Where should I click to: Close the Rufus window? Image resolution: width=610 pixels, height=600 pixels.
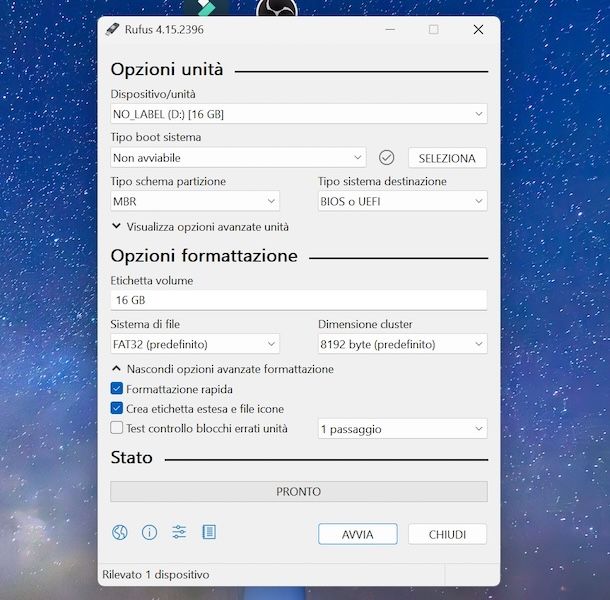pyautogui.click(x=478, y=30)
